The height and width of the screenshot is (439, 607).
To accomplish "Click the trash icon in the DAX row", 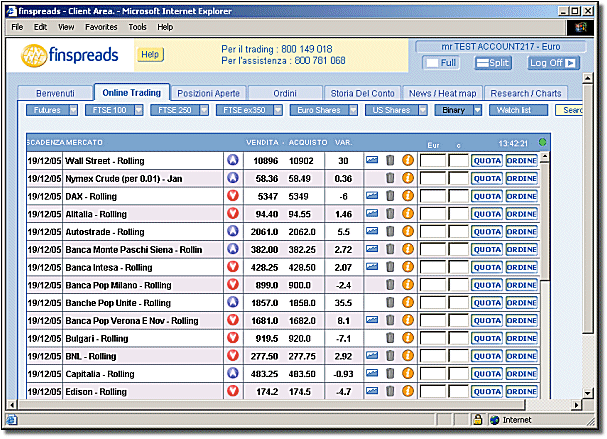I will (x=390, y=196).
